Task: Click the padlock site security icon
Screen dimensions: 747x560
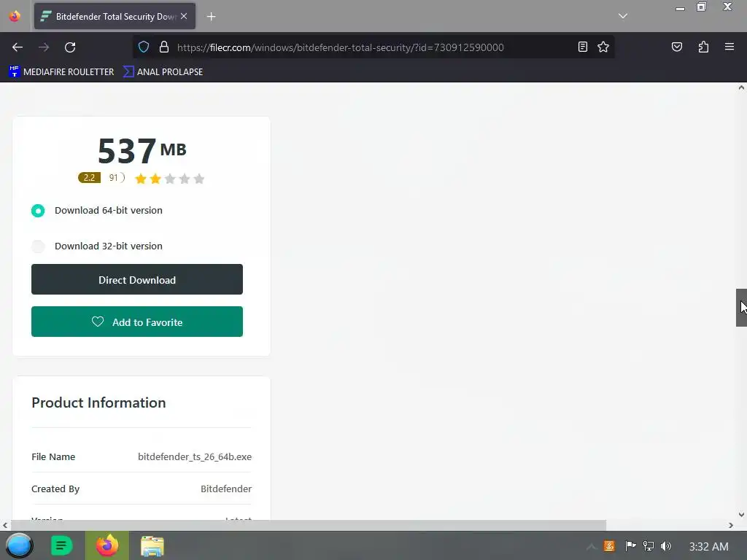Action: [164, 47]
